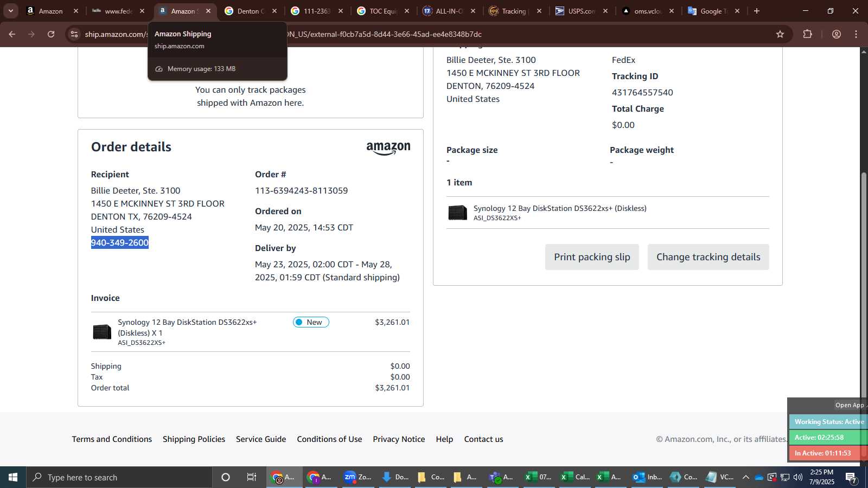Click tracking ID 431764557540
The height and width of the screenshot is (488, 868).
(x=642, y=92)
